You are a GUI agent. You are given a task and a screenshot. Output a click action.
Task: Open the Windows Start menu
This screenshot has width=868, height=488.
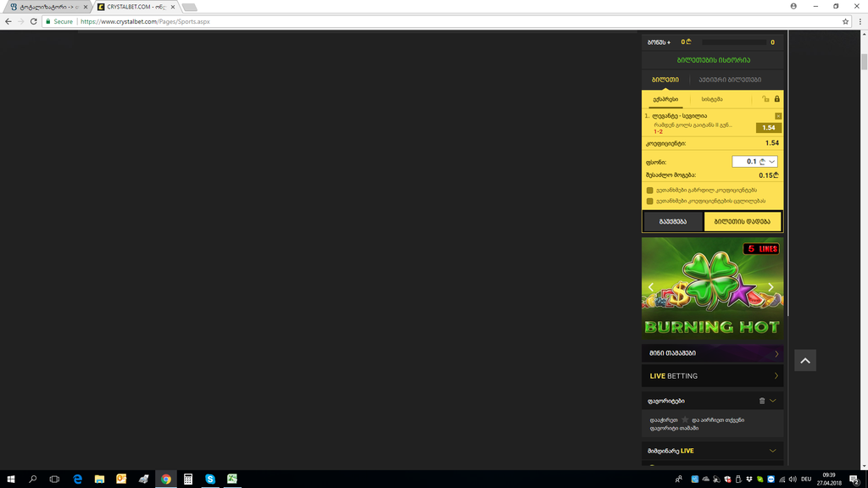[10, 480]
